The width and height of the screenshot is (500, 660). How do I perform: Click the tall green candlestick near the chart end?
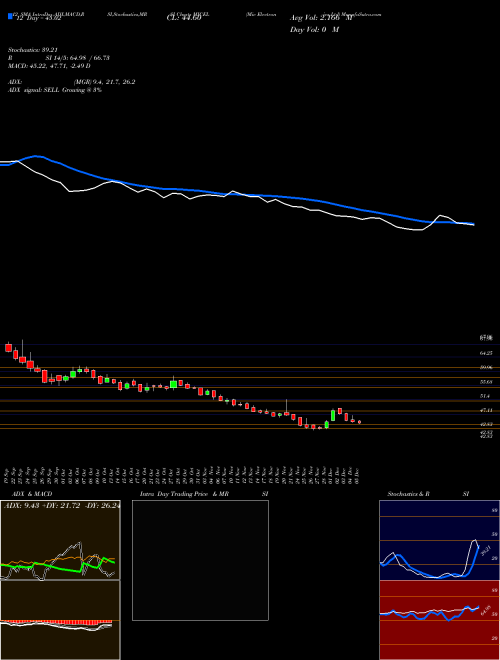[333, 415]
